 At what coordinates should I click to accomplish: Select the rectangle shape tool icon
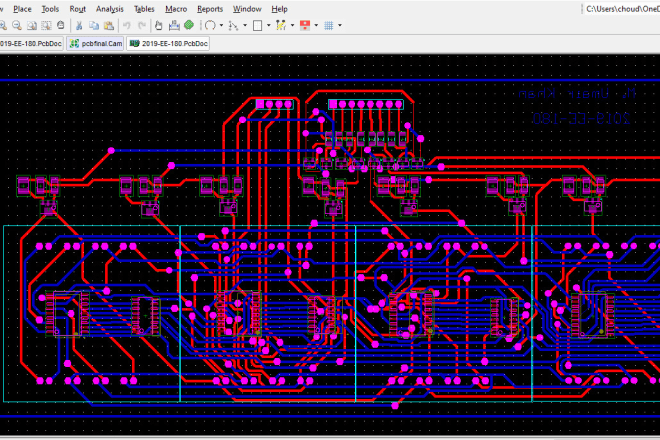click(257, 26)
